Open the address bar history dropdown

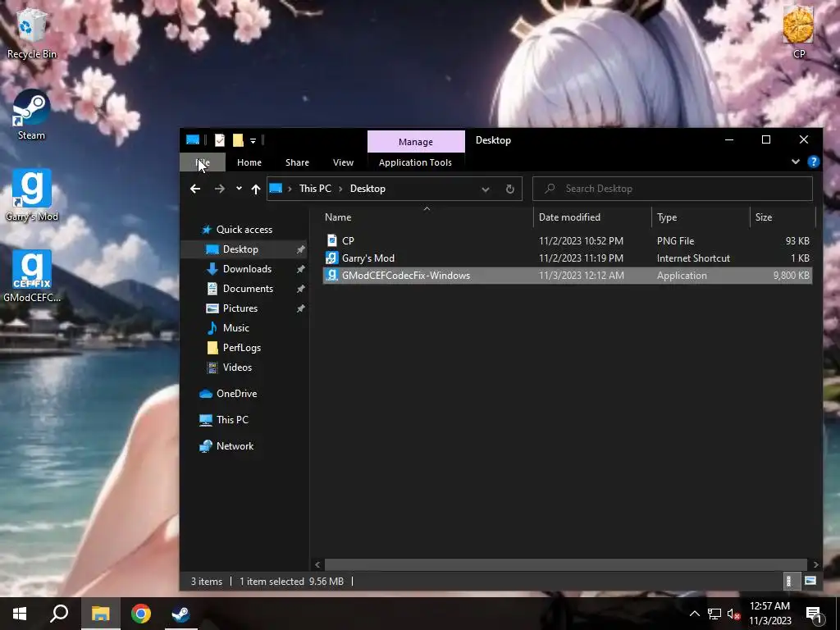pyautogui.click(x=486, y=189)
